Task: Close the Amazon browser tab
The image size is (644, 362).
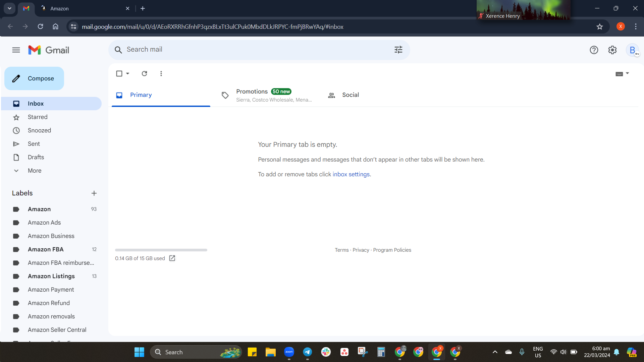Action: (x=127, y=8)
